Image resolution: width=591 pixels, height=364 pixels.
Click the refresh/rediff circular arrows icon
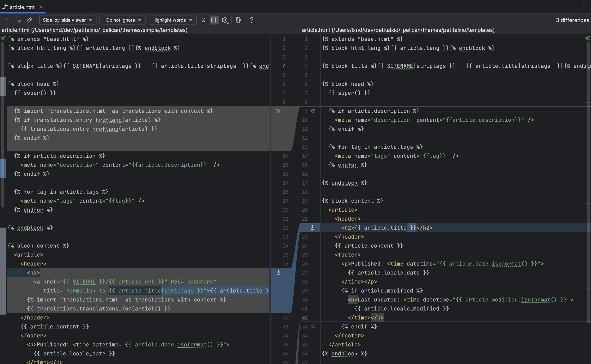coord(238,20)
